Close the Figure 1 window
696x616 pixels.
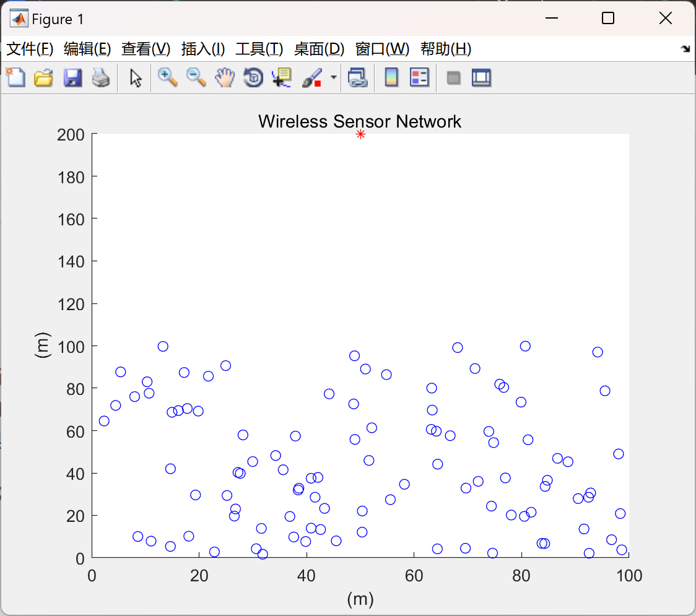pyautogui.click(x=666, y=18)
